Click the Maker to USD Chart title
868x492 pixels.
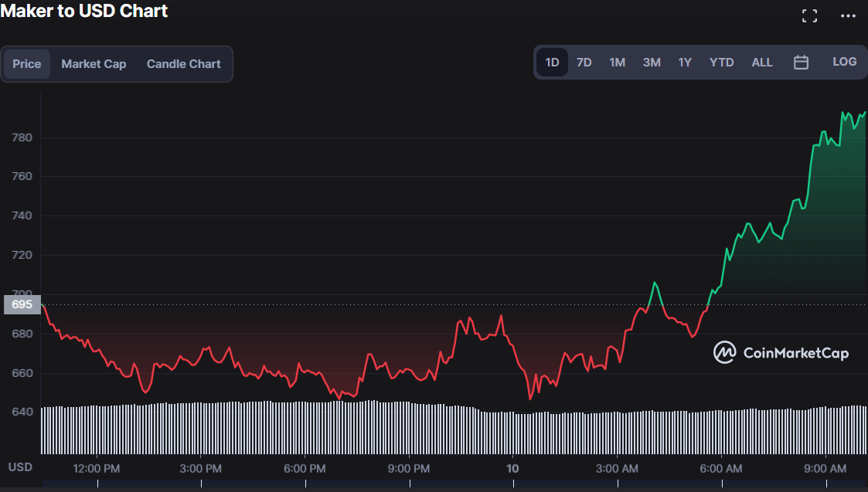click(x=84, y=11)
